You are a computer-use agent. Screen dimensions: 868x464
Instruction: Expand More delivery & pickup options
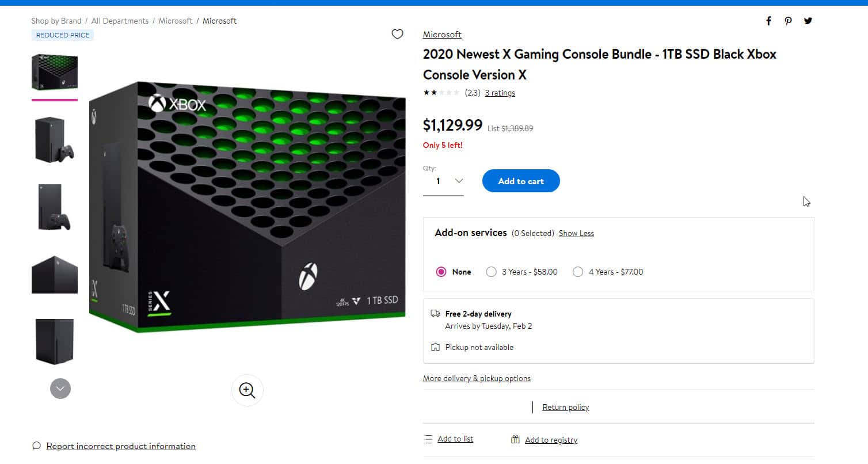point(477,378)
